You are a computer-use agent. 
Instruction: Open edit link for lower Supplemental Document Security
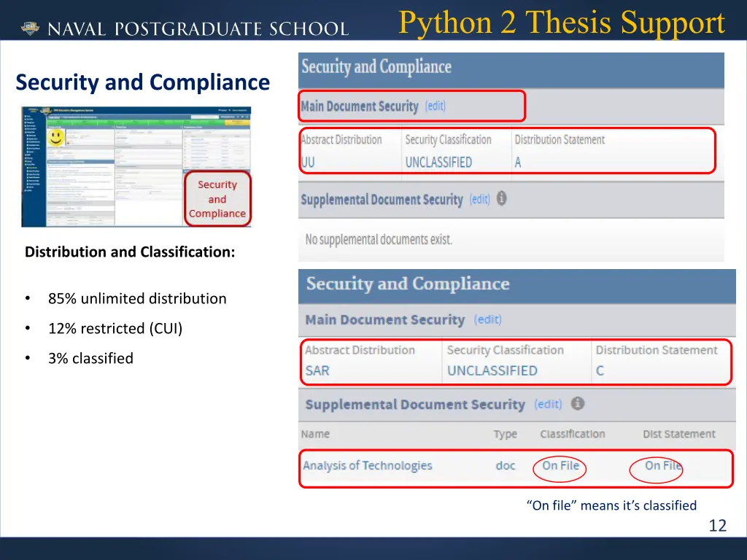click(x=549, y=404)
